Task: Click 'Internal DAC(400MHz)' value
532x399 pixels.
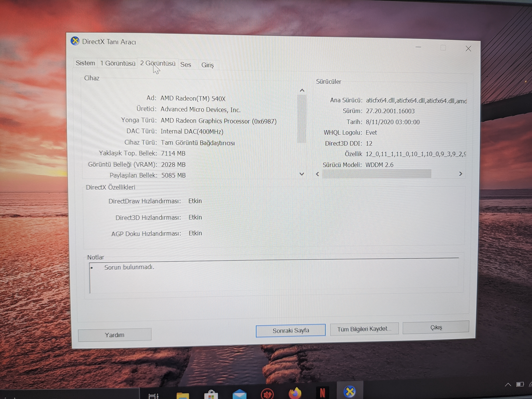Action: point(192,132)
